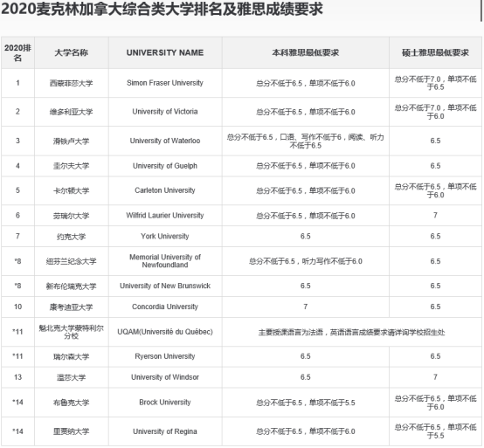Click the page title about 2020 Maclean's ranking

coord(162,10)
